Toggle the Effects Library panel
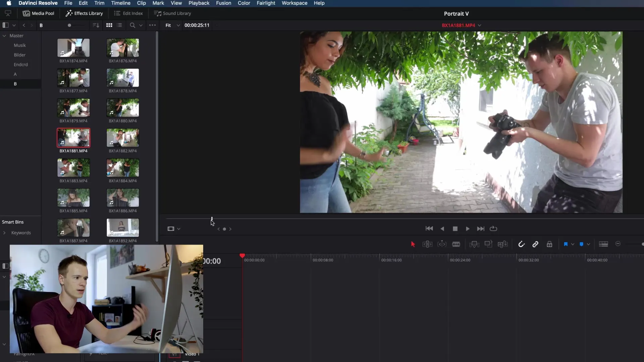This screenshot has height=362, width=644. 84,13
